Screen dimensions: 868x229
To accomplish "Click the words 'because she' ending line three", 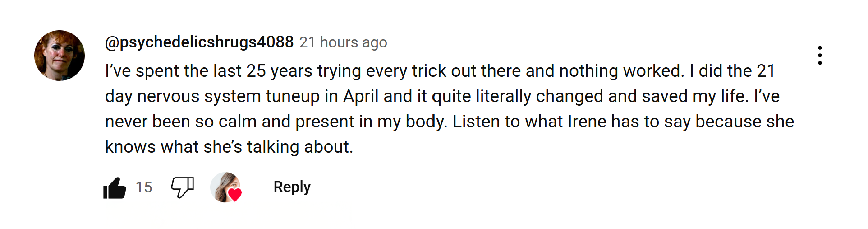I will click(x=745, y=122).
